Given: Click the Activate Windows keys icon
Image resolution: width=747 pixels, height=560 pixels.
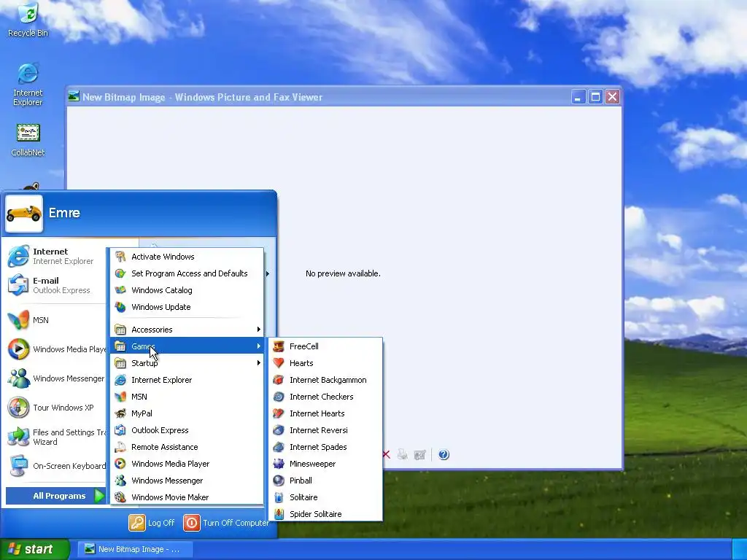Looking at the screenshot, I should click(120, 256).
